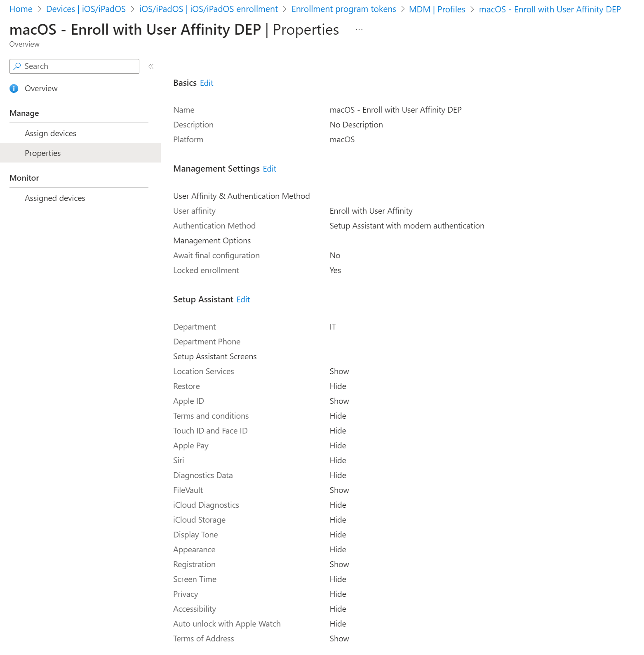
Task: Open Assigned devices under Monitor
Action: 55,198
